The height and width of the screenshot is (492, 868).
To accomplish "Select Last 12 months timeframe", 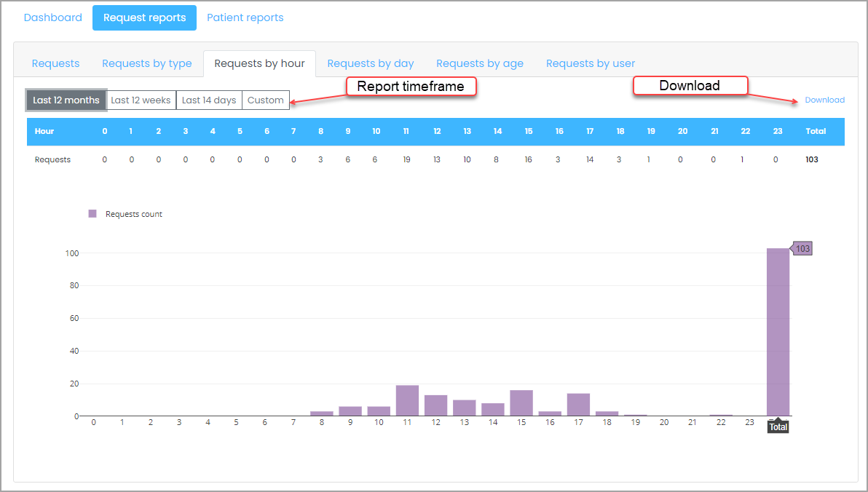I will click(x=66, y=100).
